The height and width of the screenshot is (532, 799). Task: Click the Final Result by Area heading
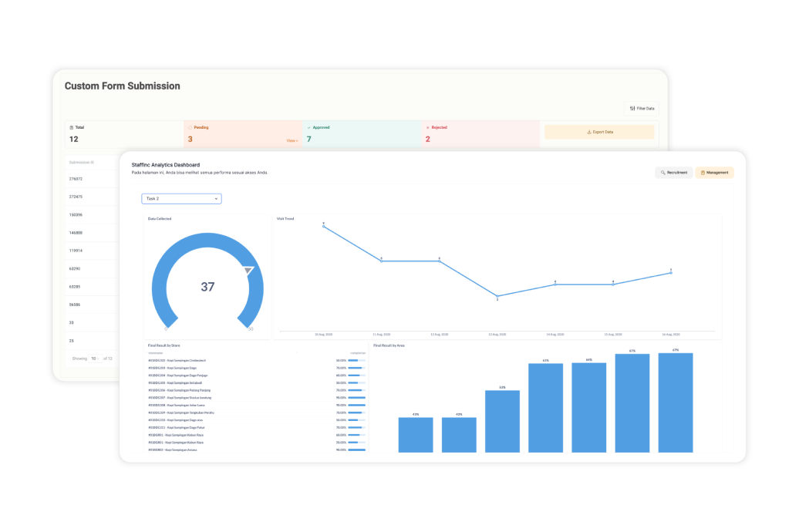[x=389, y=345]
